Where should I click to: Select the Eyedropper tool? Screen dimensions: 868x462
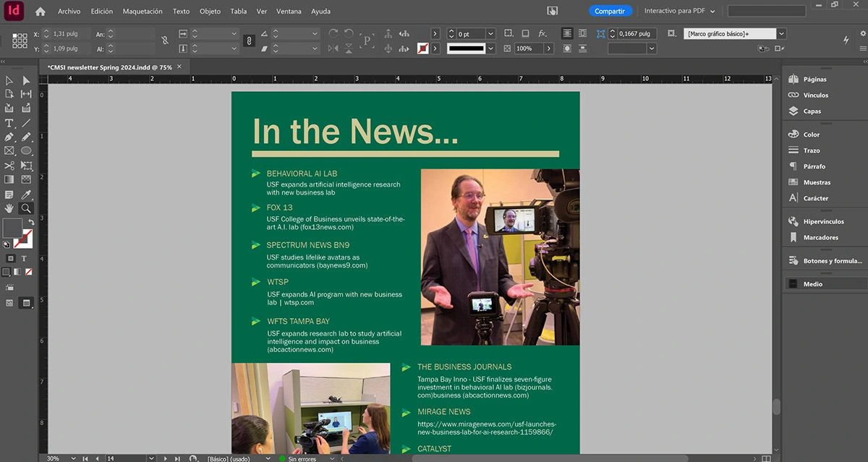(26, 194)
